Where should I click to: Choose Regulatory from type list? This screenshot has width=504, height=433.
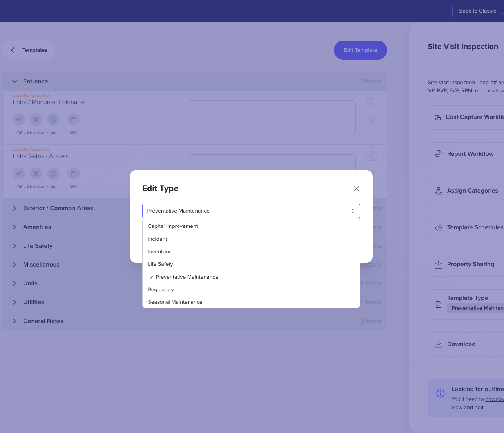pos(251,290)
